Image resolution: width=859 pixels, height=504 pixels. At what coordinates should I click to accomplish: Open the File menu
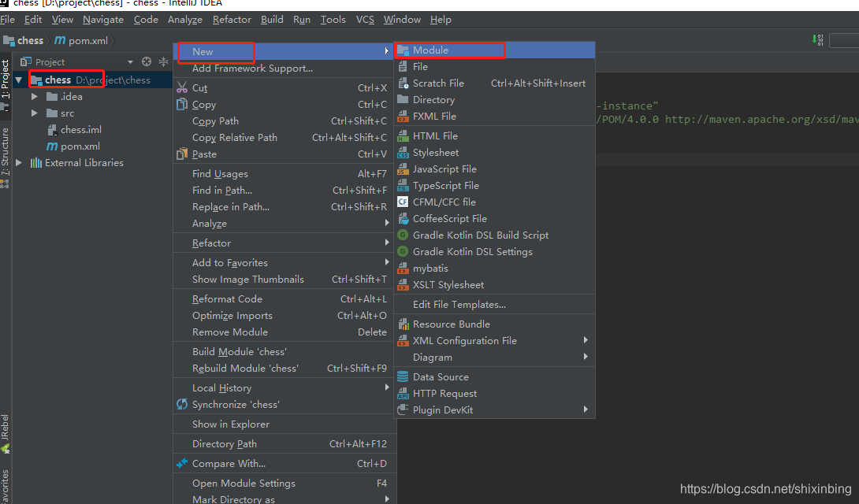(x=8, y=20)
